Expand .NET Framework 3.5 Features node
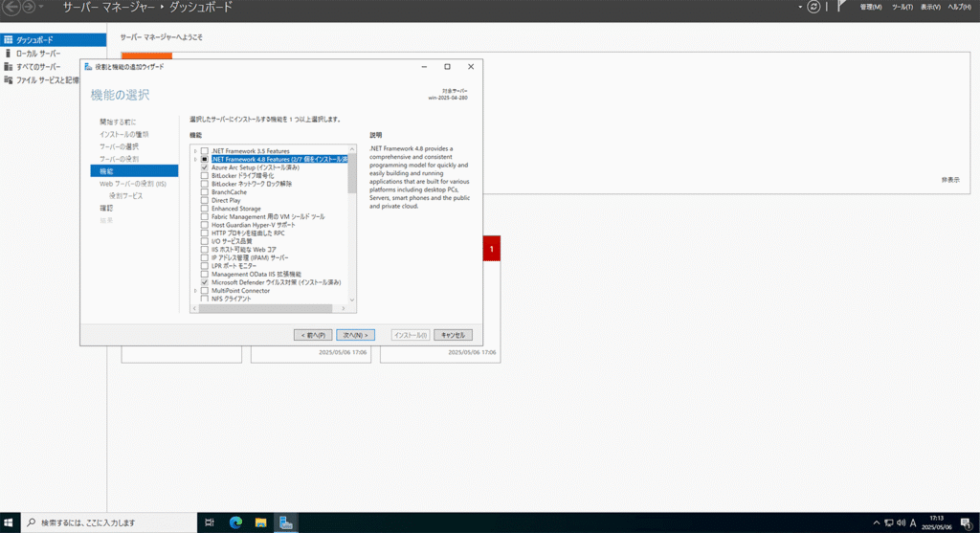The height and width of the screenshot is (533, 980). click(x=195, y=151)
